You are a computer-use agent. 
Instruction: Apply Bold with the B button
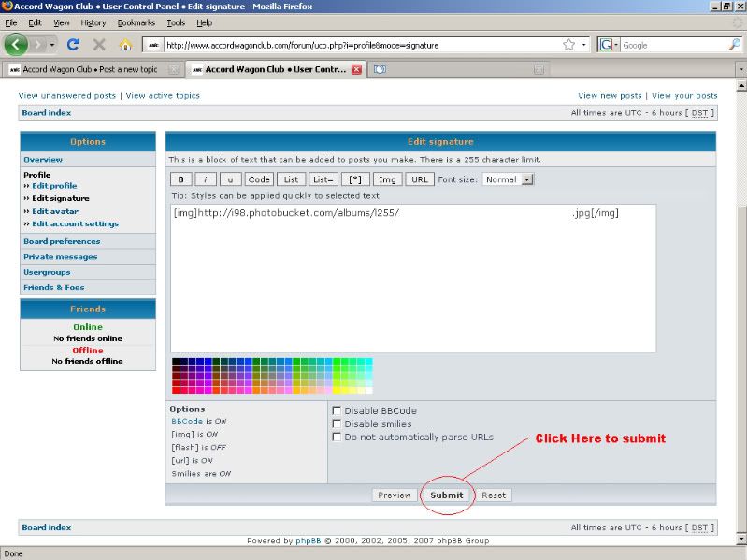pos(181,179)
